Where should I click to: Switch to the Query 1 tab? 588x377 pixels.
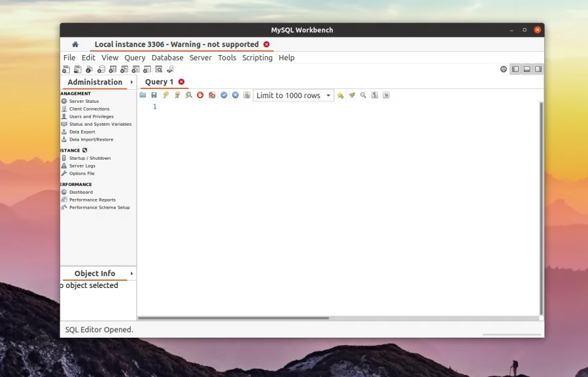click(x=159, y=81)
